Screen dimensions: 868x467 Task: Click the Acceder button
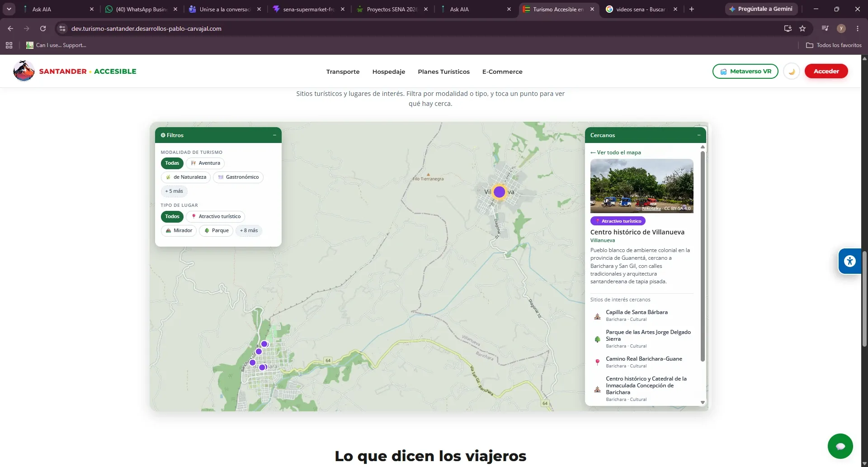tap(826, 71)
